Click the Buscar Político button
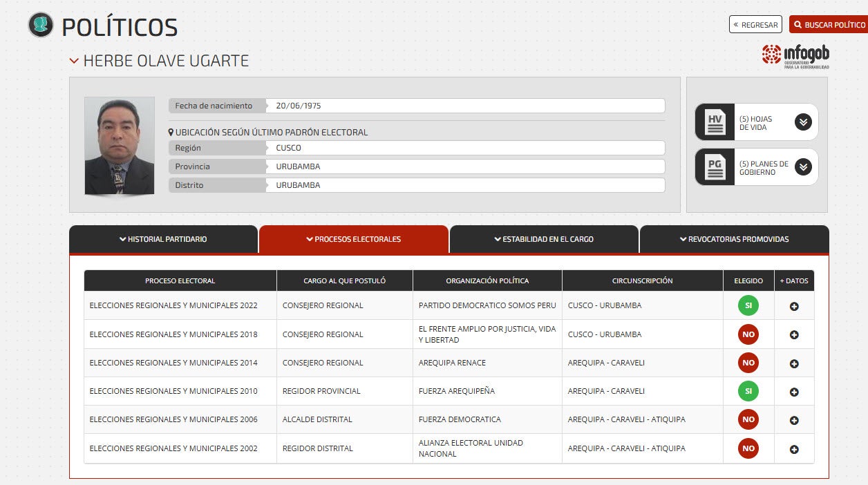The image size is (868, 485). 829,25
